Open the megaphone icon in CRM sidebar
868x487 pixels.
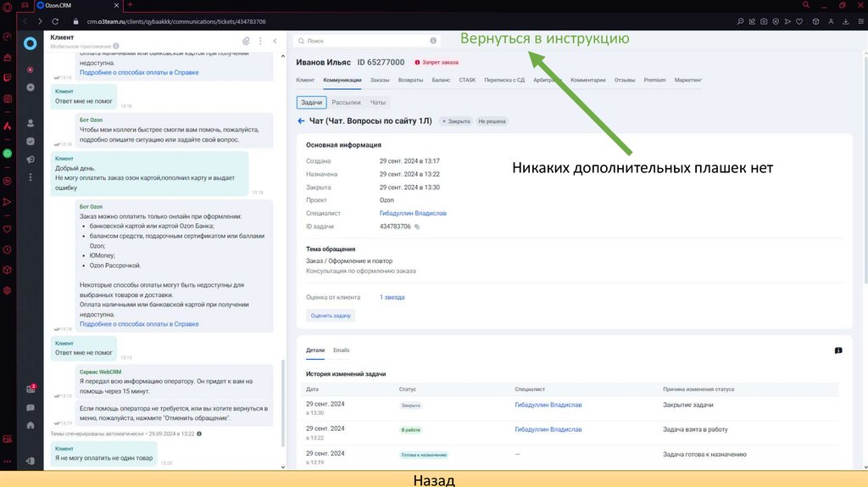click(x=31, y=160)
